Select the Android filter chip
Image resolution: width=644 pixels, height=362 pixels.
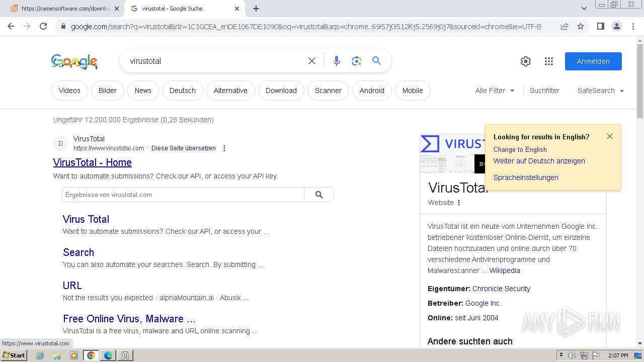pos(372,90)
